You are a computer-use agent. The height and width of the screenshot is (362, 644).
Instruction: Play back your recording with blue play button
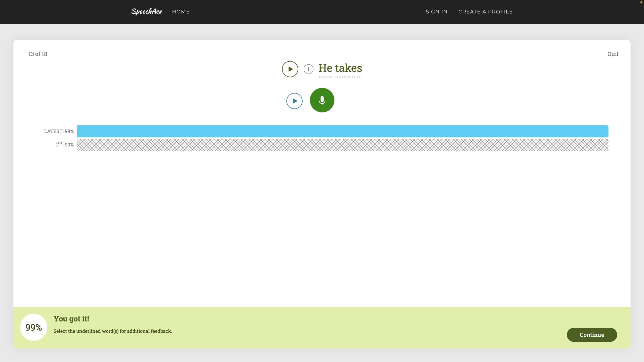coord(294,101)
